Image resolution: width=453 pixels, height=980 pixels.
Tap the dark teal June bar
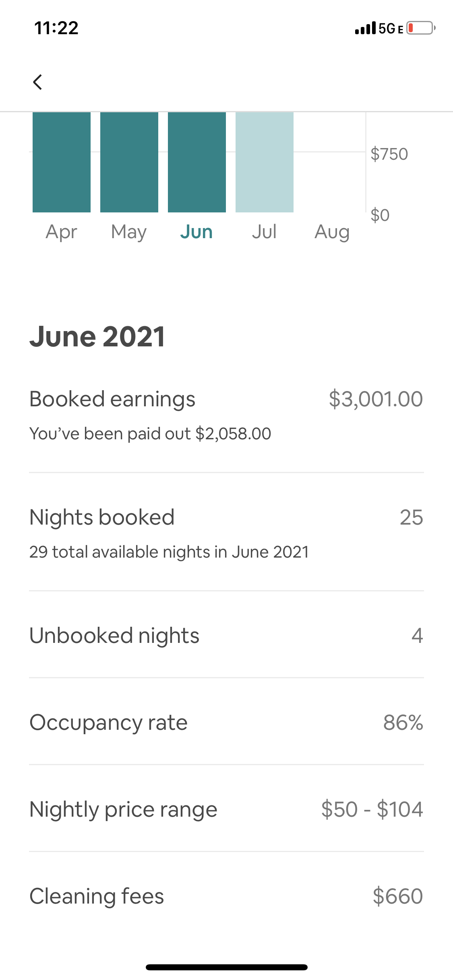197,162
